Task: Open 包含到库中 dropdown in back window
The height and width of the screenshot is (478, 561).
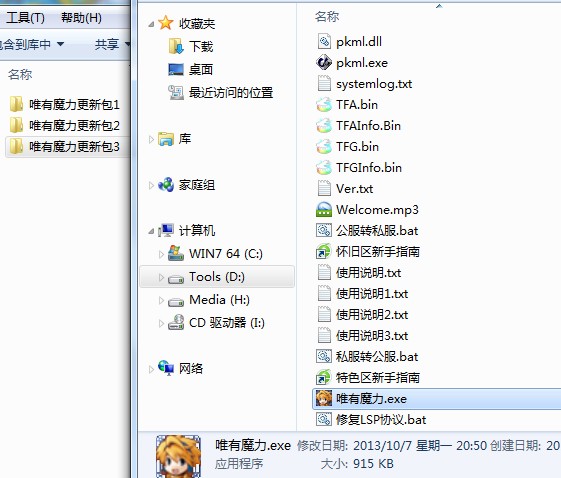Action: pyautogui.click(x=32, y=44)
